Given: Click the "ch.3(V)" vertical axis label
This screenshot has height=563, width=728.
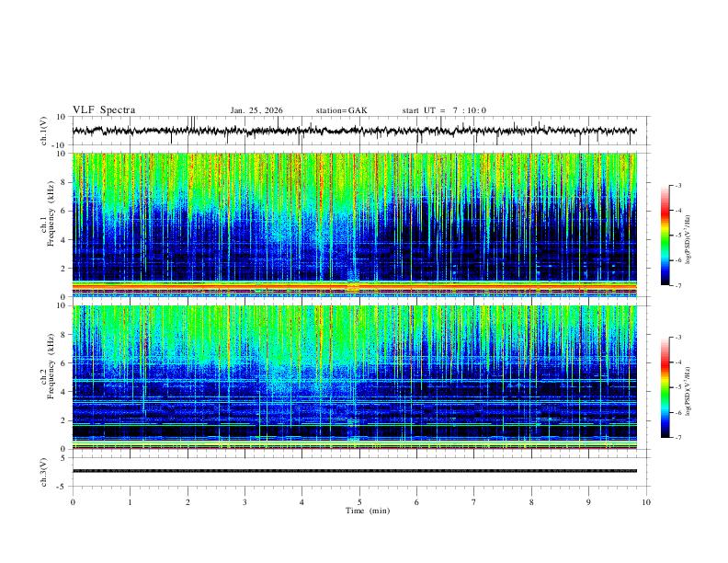Looking at the screenshot, I should point(44,472).
